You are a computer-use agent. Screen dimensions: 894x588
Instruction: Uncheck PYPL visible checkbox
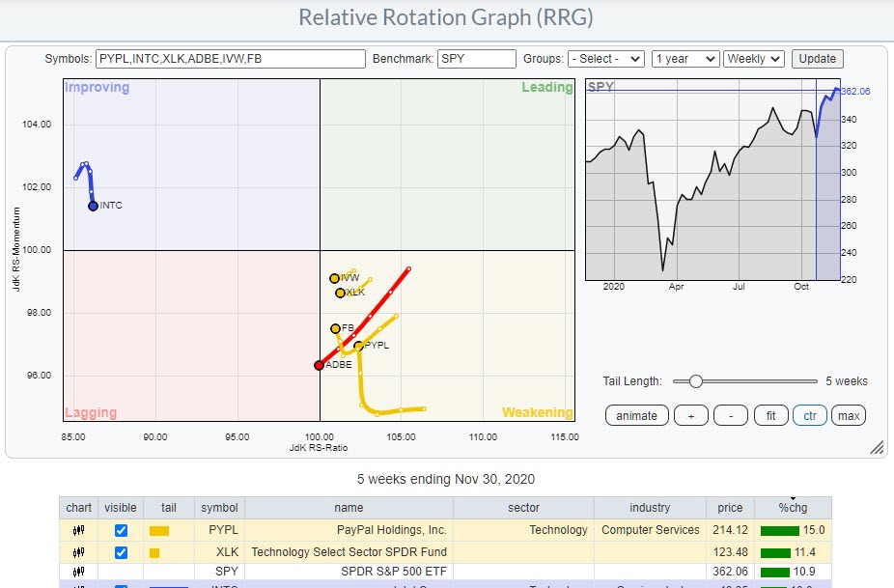tap(122, 530)
